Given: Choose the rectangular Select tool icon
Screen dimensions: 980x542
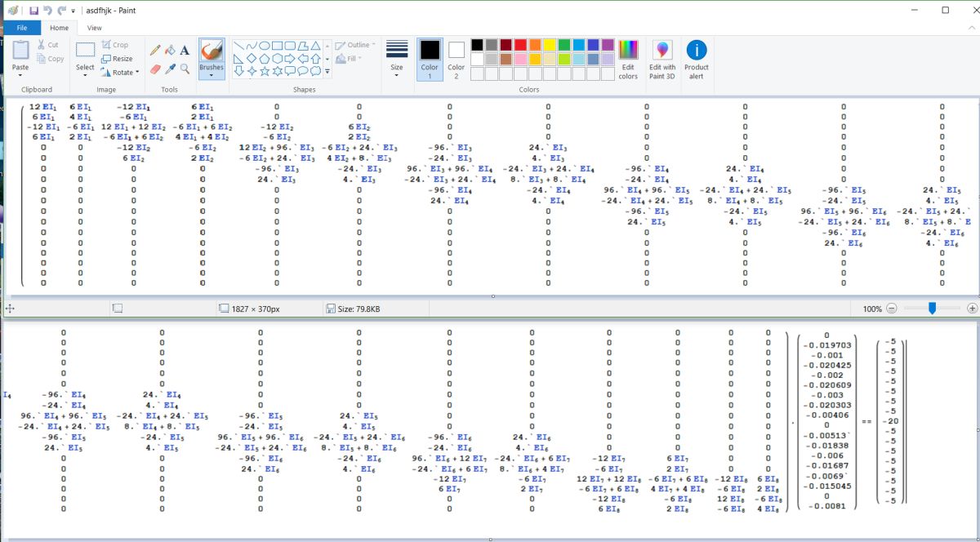Looking at the screenshot, I should [85, 51].
